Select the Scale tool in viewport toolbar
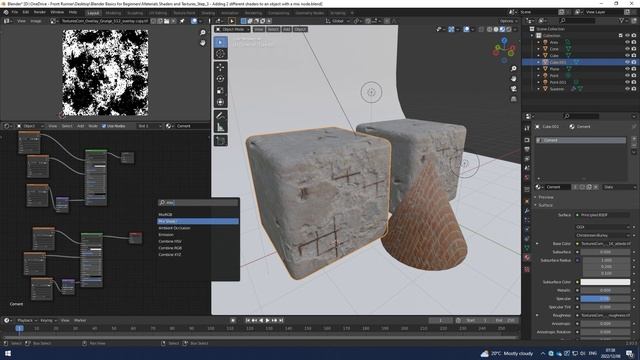 [x=220, y=90]
